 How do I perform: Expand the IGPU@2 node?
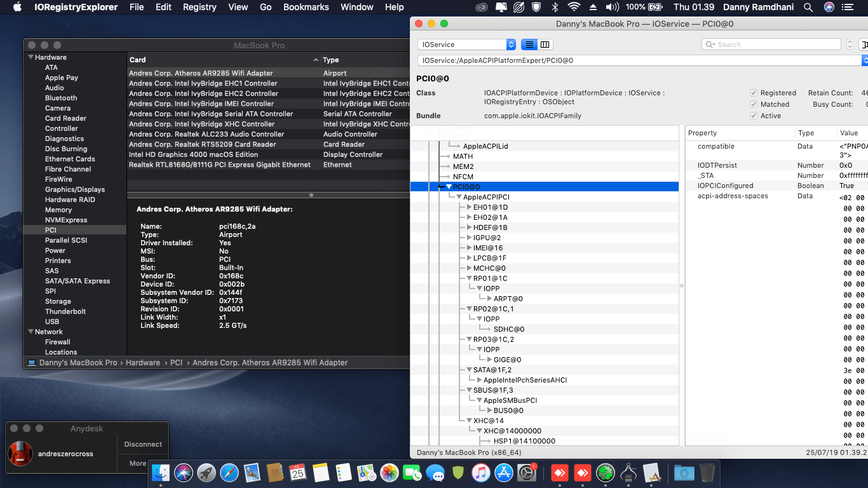point(469,238)
